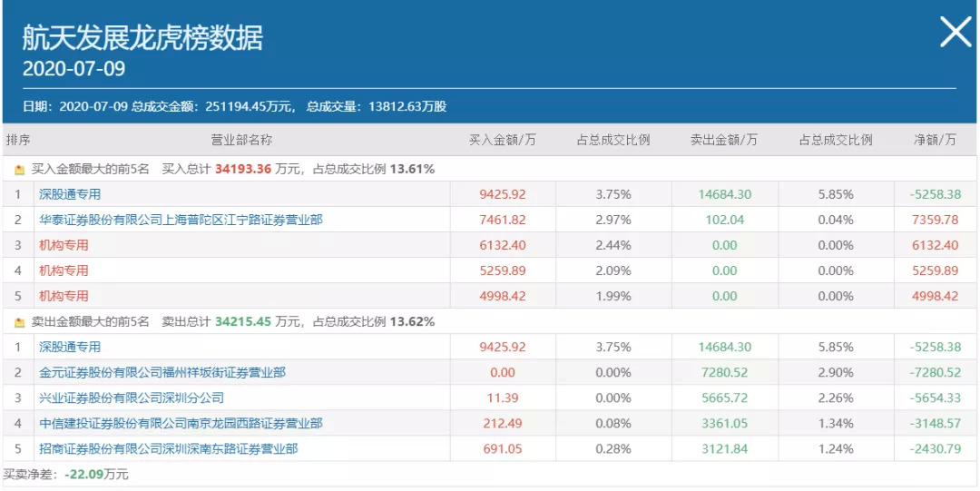Viewport: 980px width, 491px height.
Task: Click the icon beside 卖出金额最大的前5名
Action: click(19, 322)
